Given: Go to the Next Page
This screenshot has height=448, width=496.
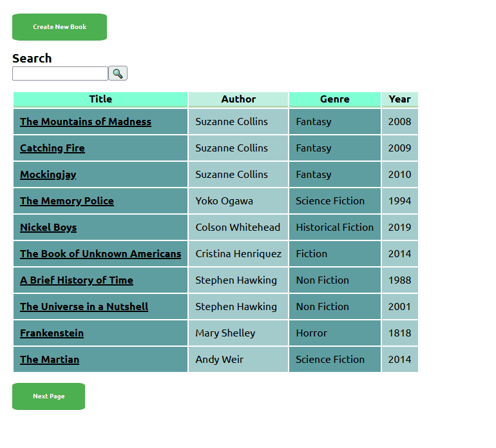Looking at the screenshot, I should point(49,396).
